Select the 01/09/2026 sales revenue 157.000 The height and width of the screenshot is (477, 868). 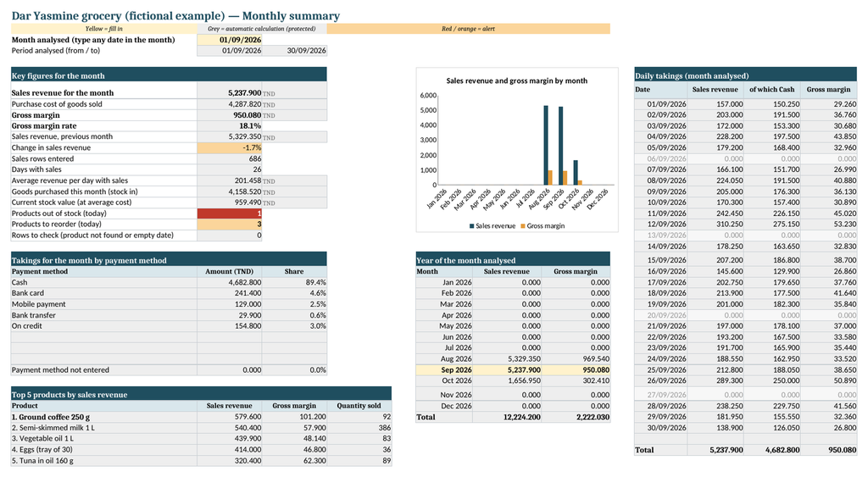[x=715, y=104]
